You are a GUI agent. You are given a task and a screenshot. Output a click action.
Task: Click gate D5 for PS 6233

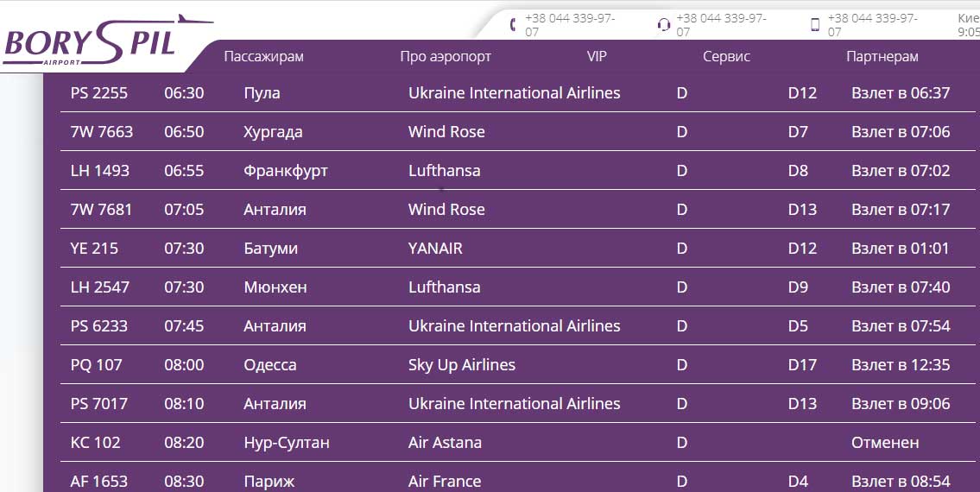tap(798, 325)
